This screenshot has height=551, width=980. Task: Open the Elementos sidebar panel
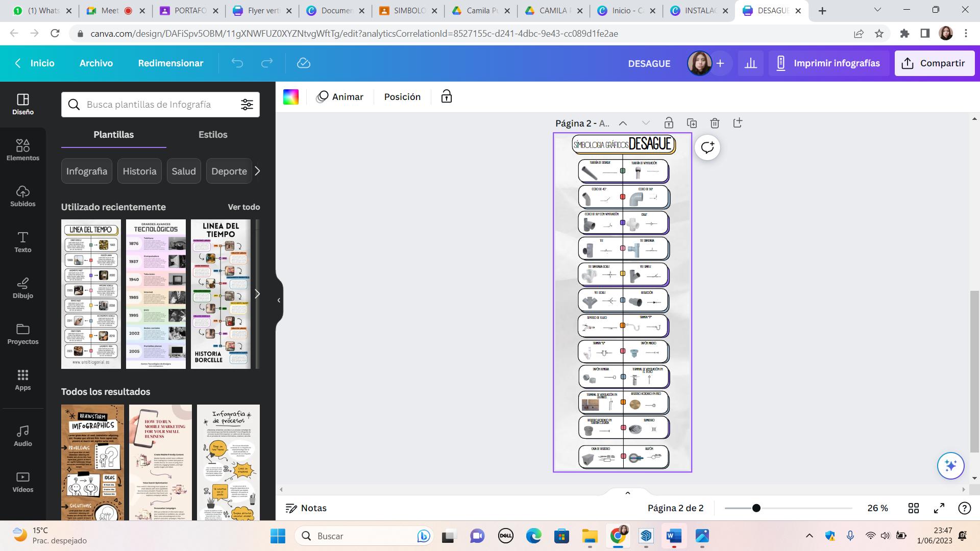point(22,150)
